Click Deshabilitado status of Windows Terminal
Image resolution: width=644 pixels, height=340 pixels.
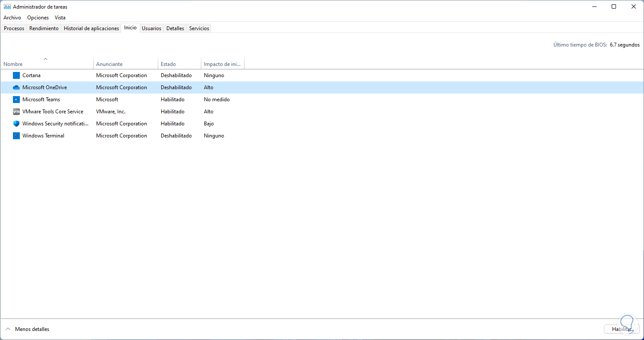click(176, 136)
